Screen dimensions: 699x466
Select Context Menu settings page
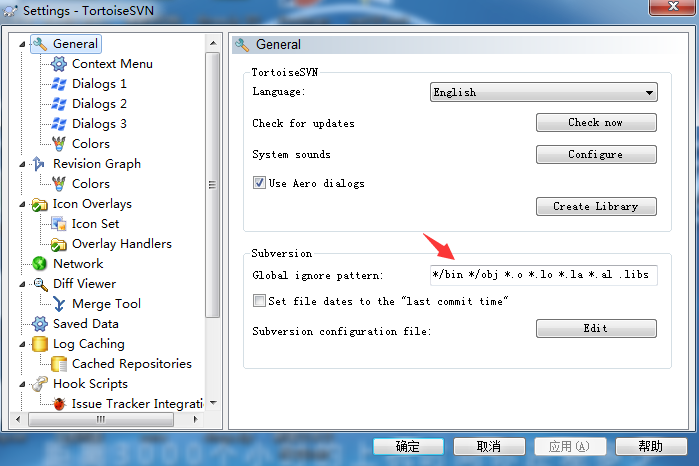(x=112, y=64)
